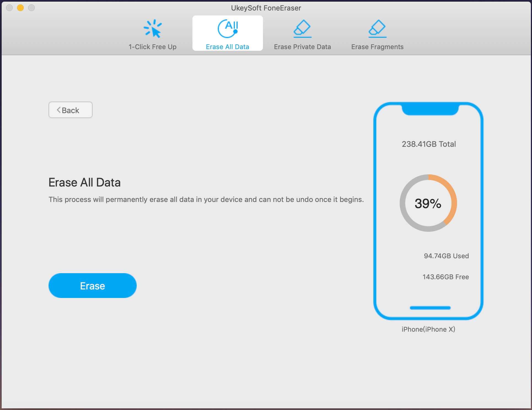Switch to the 1-Click Free Up tab

tap(152, 47)
